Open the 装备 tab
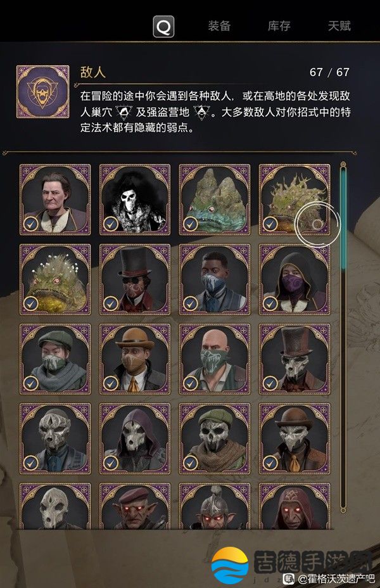Viewport: 380px width, 588px height. point(219,26)
